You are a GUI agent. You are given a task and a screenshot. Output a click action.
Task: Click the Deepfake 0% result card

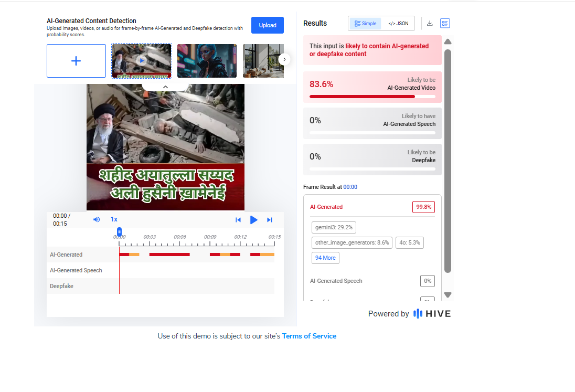coord(372,160)
